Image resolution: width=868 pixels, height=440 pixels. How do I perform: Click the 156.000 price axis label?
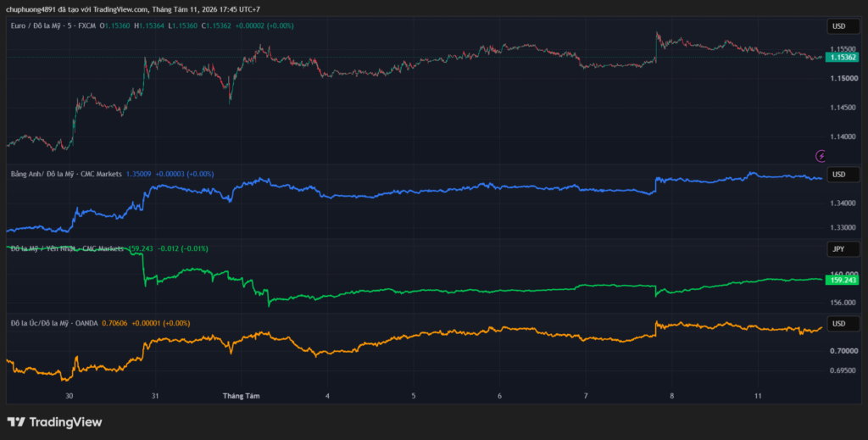point(845,303)
